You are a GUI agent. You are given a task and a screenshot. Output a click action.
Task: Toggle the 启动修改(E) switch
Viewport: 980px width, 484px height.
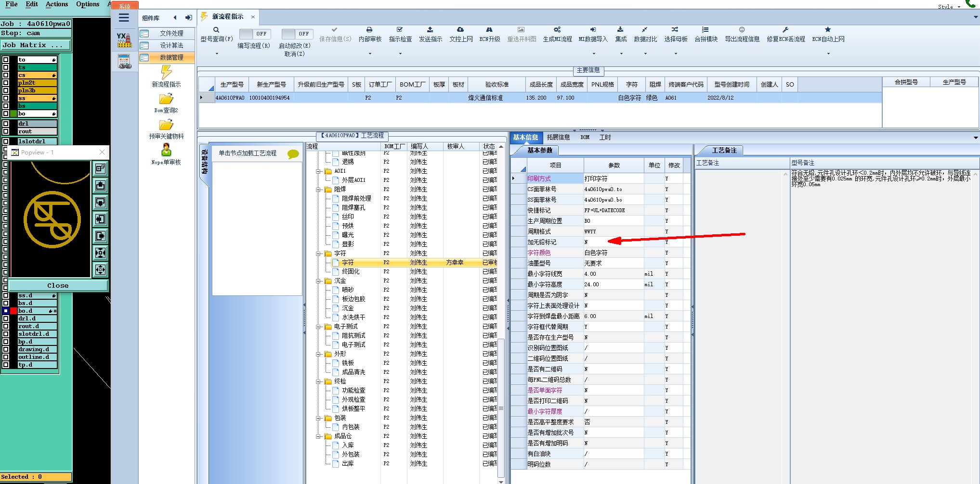pos(297,34)
